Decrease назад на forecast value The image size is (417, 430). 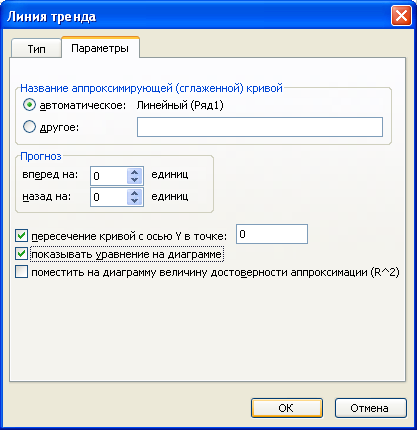134,201
